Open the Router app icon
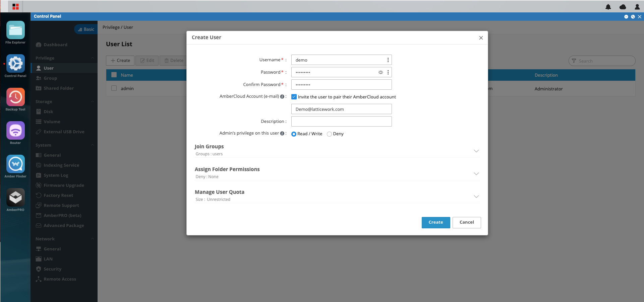This screenshot has width=644, height=302. [15, 131]
